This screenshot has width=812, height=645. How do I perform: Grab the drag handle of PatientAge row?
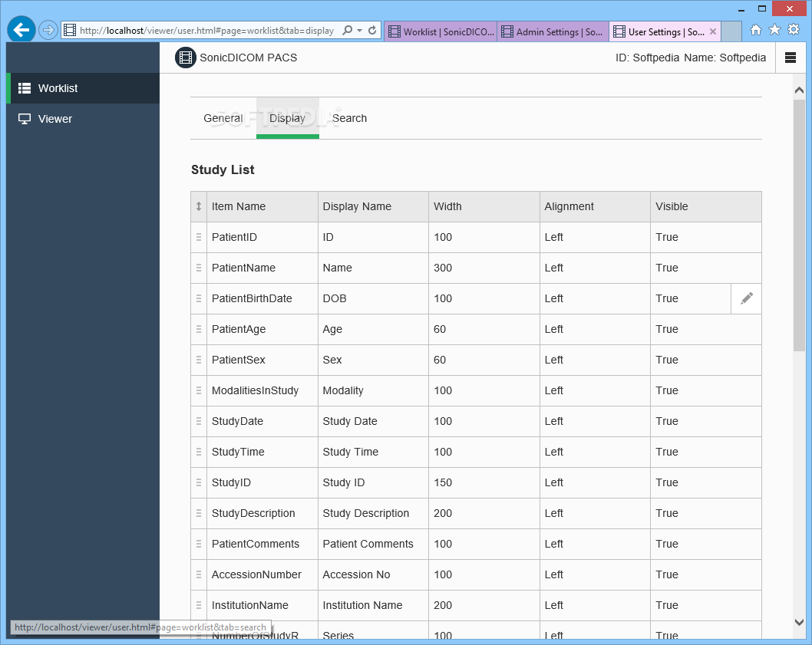[198, 329]
